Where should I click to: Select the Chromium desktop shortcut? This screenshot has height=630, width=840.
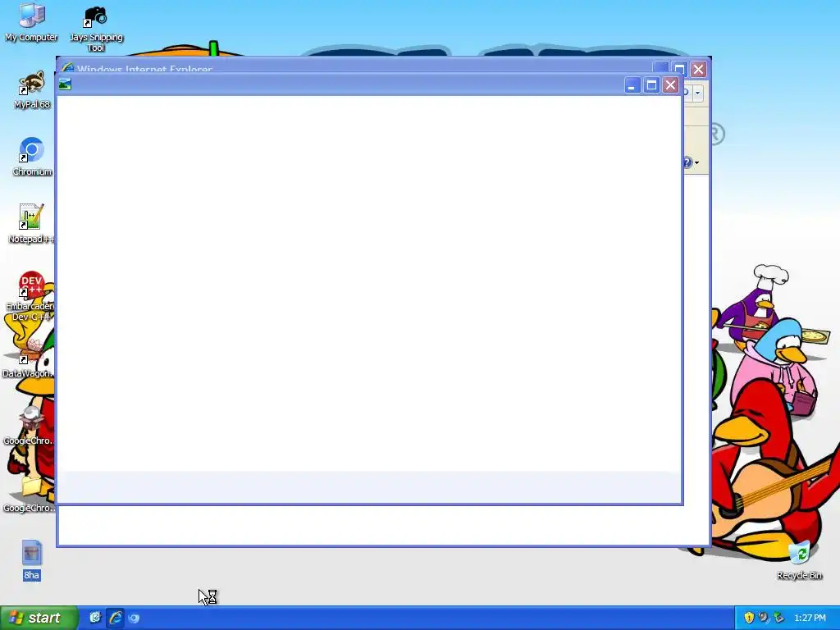[x=32, y=157]
